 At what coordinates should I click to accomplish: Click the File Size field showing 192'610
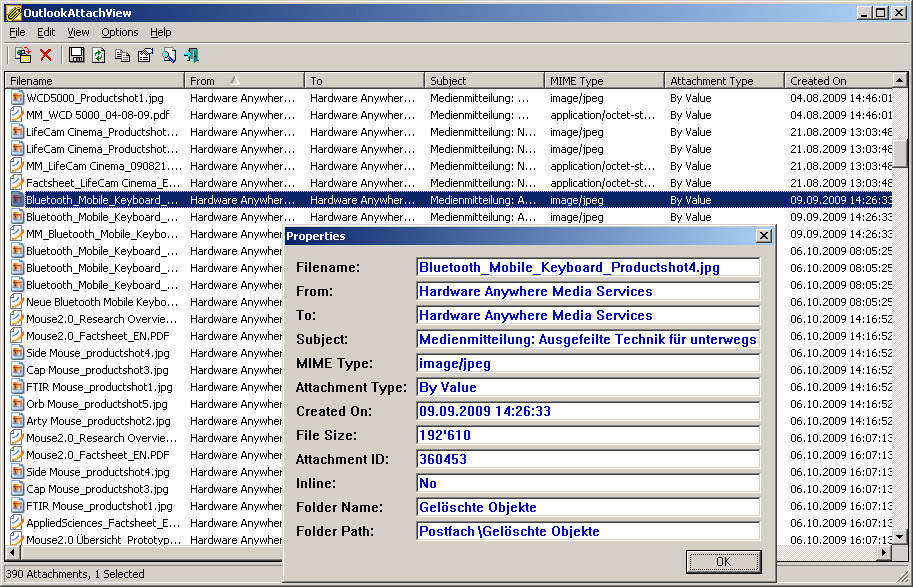pos(588,435)
